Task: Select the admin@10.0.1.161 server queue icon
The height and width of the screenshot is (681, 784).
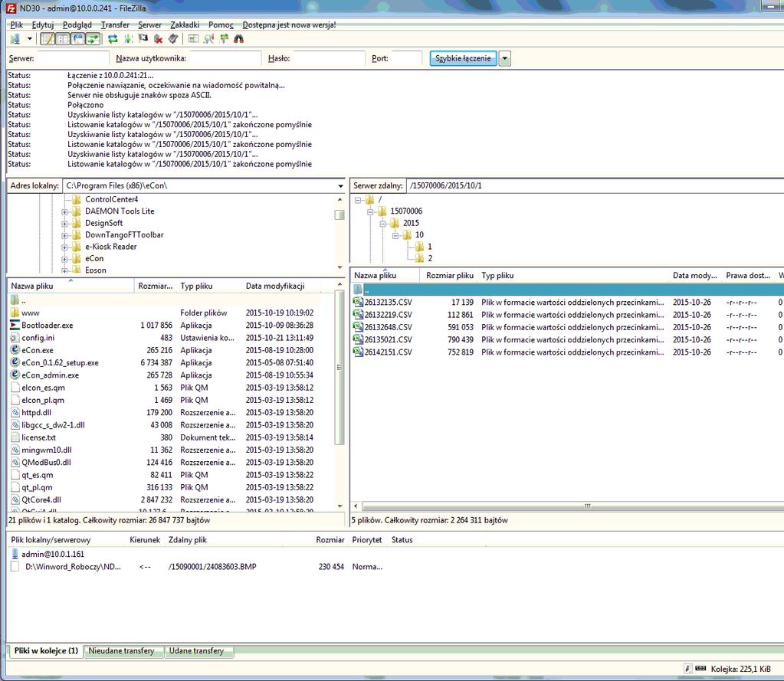Action: (15, 554)
